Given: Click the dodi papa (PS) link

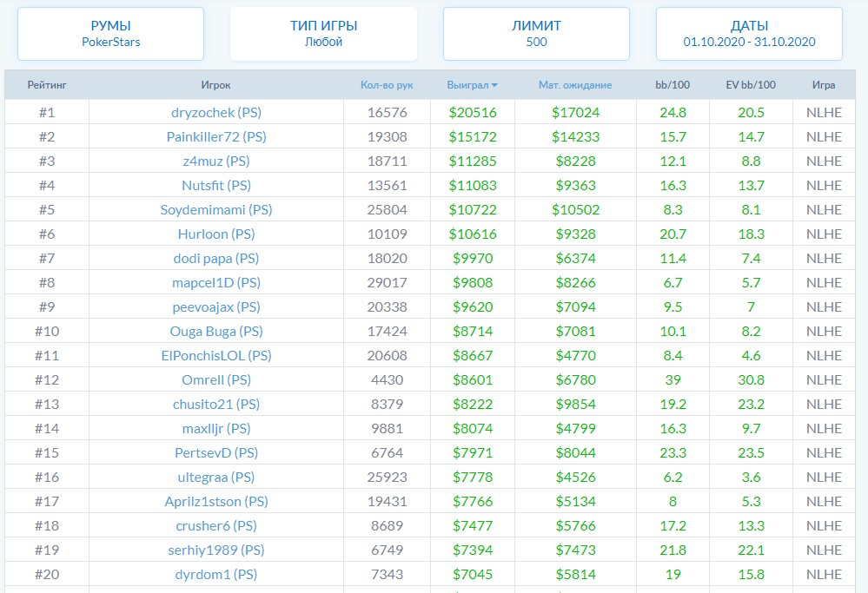Looking at the screenshot, I should point(215,259).
